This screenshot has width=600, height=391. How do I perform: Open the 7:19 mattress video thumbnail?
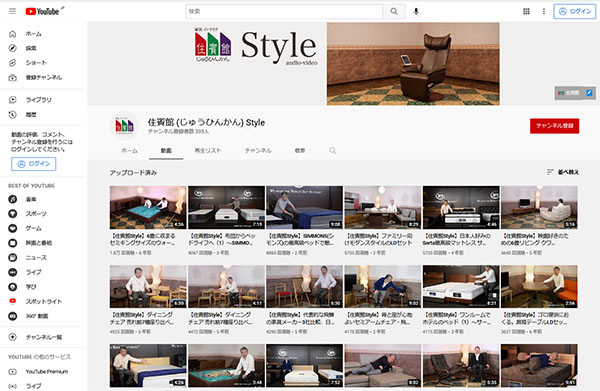[226, 207]
